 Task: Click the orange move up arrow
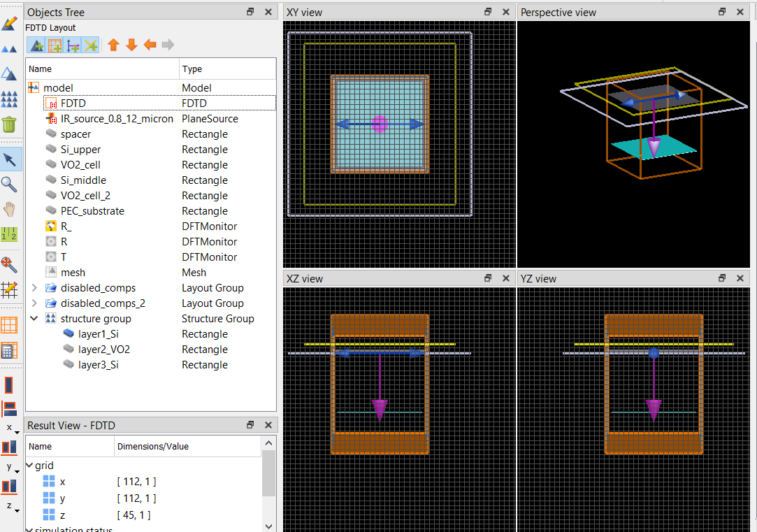(113, 45)
